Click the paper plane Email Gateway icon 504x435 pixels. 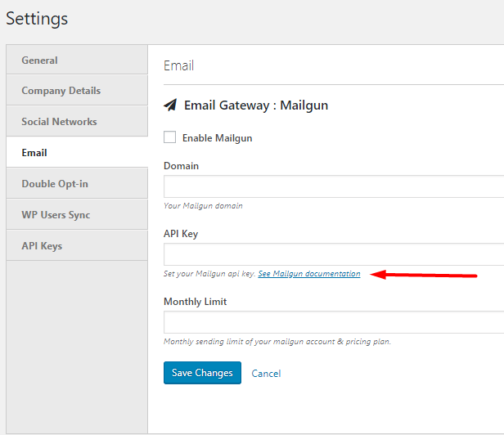point(170,105)
